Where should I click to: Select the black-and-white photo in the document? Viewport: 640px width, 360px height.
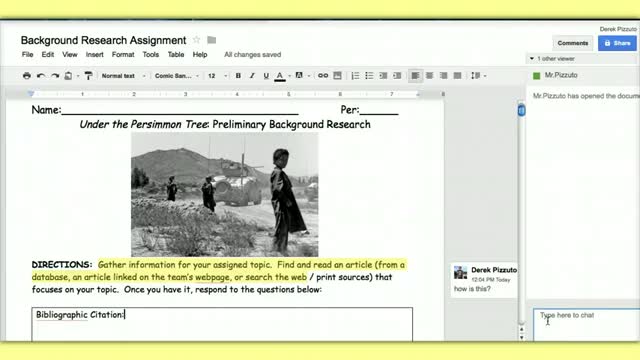(x=224, y=195)
